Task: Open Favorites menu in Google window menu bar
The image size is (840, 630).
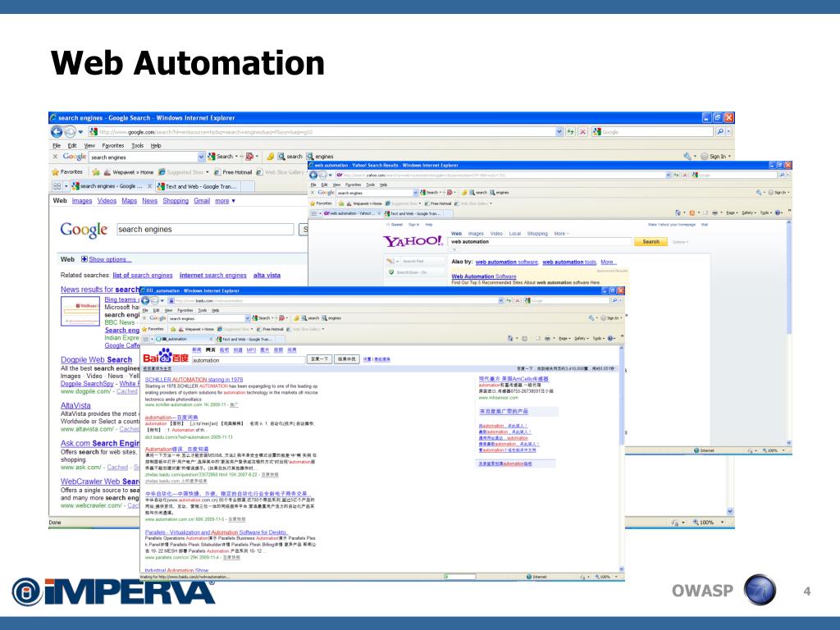Action: (112, 146)
